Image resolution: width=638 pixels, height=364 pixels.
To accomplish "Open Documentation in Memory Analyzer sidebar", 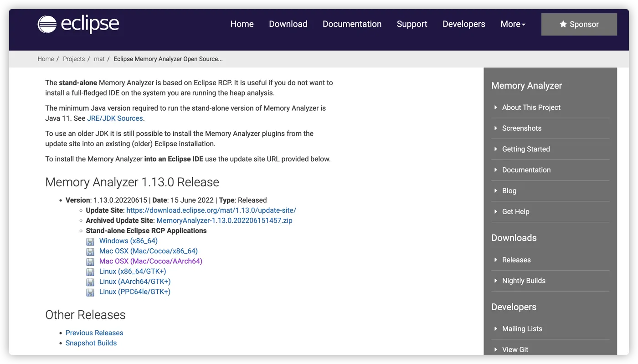I will coord(526,170).
